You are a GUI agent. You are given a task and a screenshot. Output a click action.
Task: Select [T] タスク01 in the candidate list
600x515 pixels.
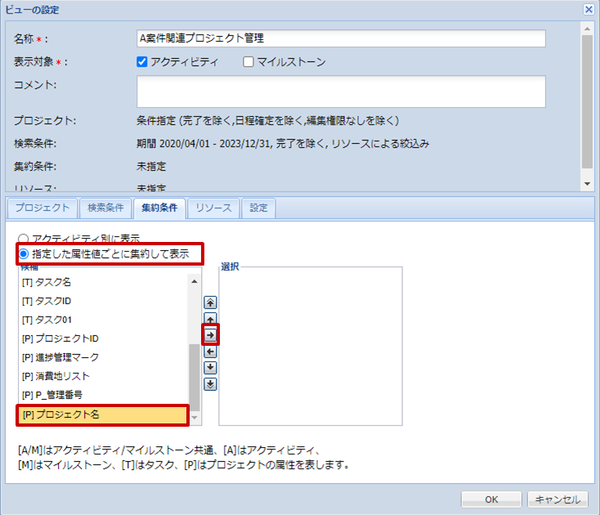tap(104, 320)
